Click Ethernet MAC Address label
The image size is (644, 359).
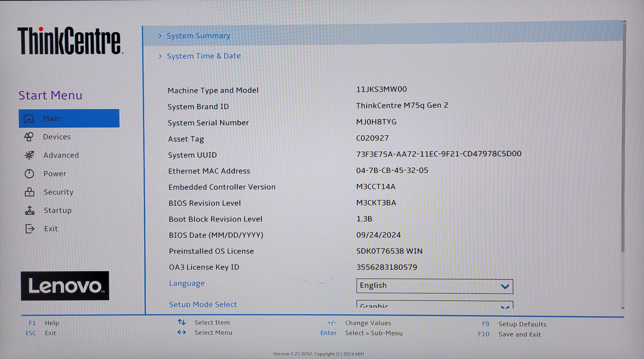[210, 171]
